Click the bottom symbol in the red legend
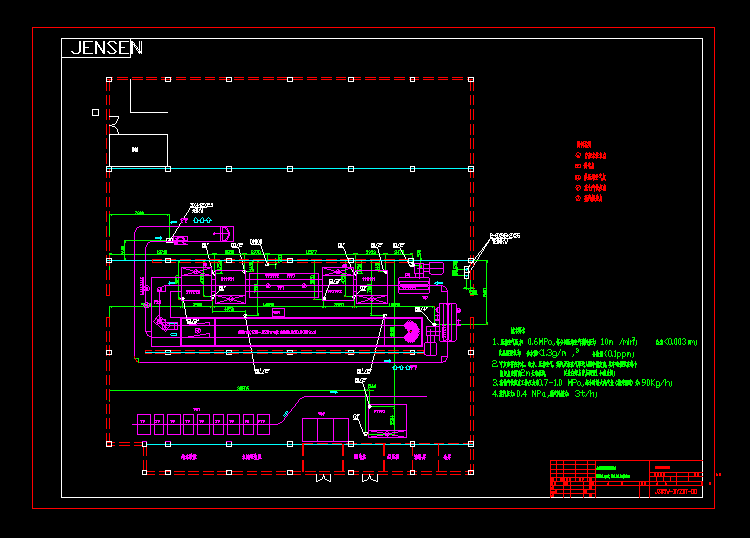This screenshot has height=538, width=750. (578, 198)
